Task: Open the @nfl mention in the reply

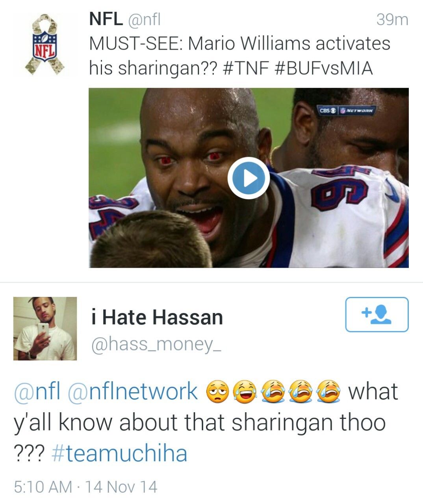Action: (37, 392)
